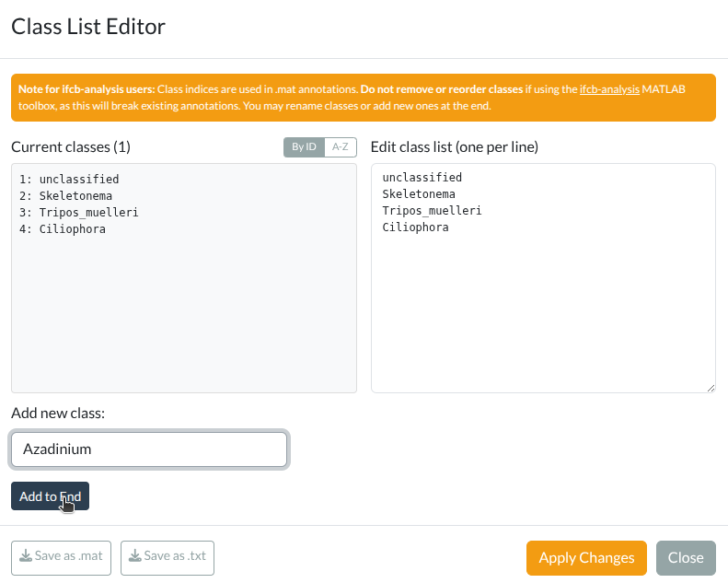Close the Class List Editor dialog
728x583 pixels.
coord(686,557)
